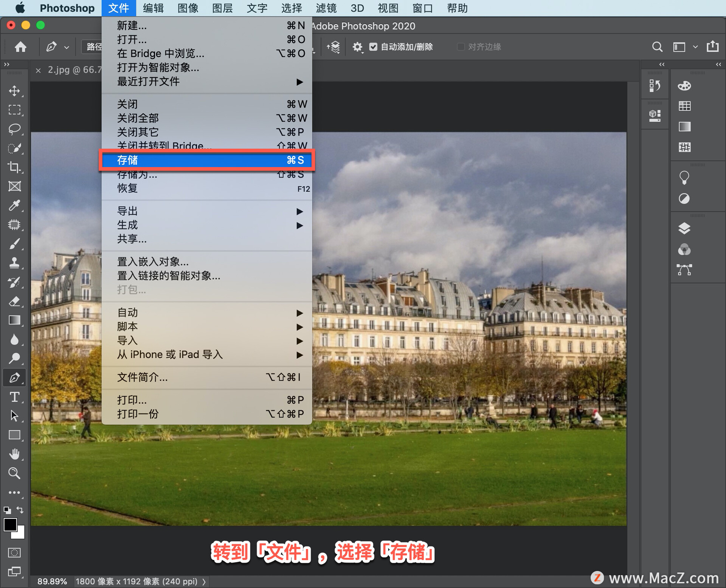Select the Spot Healing Brush tool
The image size is (726, 588).
[x=14, y=224]
